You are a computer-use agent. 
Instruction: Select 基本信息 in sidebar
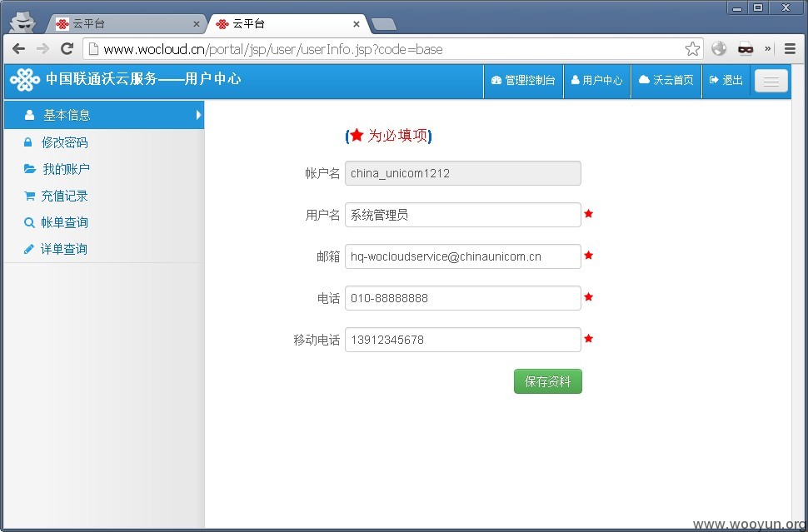(104, 115)
